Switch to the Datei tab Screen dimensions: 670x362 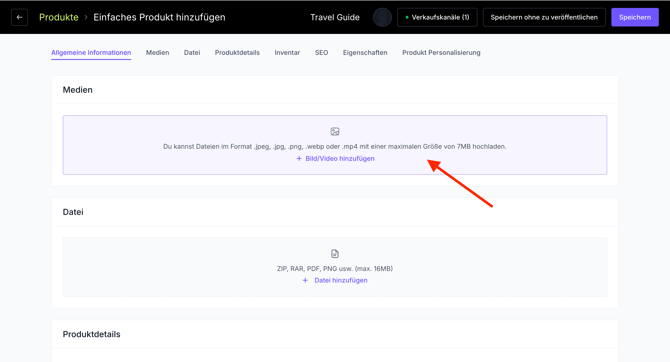[192, 53]
